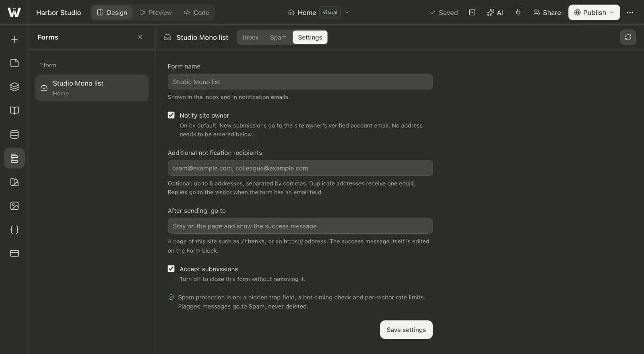The height and width of the screenshot is (354, 644).
Task: Open the terminal panel icon next to Saved
Action: 472,12
